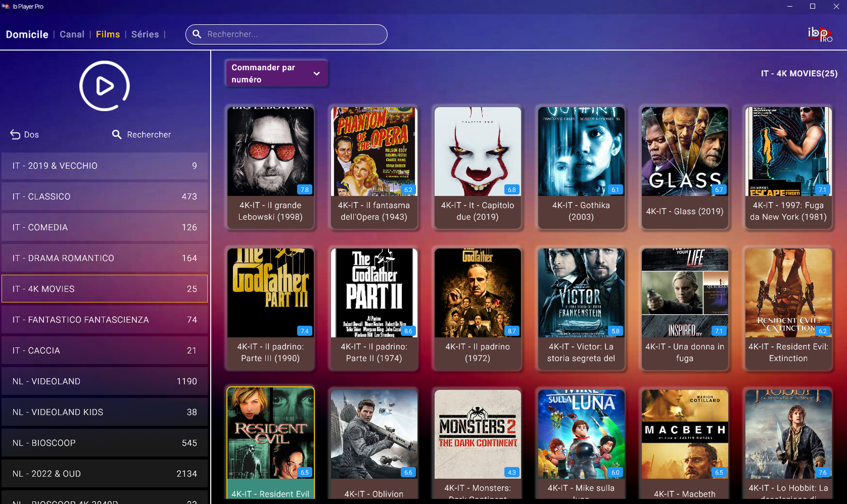Screen dimensions: 847x504
Task: Select category IT - COMEDIA
Action: [x=105, y=227]
